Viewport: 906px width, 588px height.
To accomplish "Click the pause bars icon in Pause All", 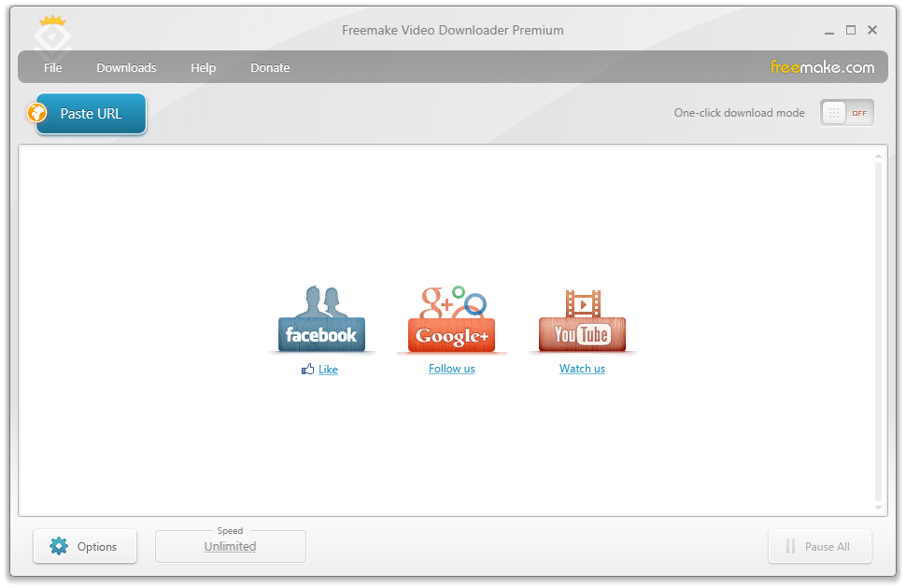I will [790, 546].
